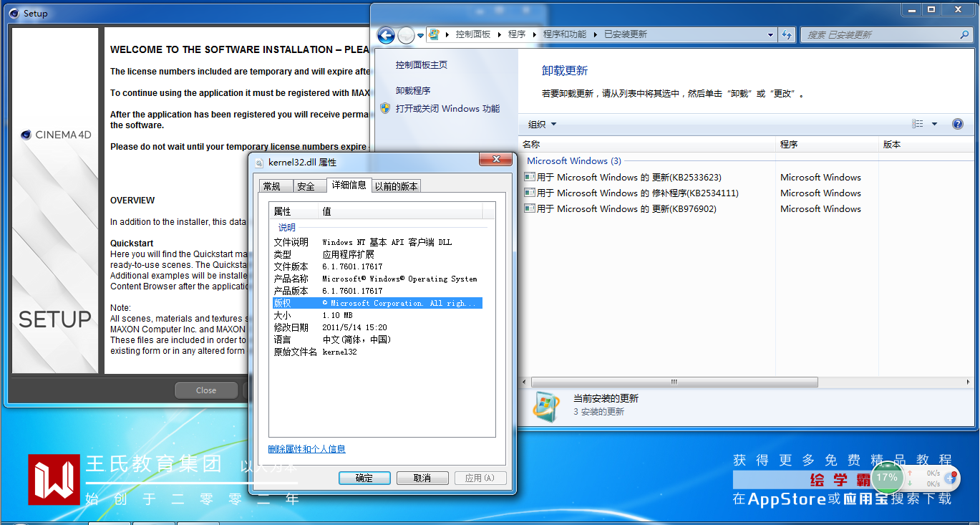Confirm properties dialog with 确定
The image size is (980, 525).
coord(364,478)
